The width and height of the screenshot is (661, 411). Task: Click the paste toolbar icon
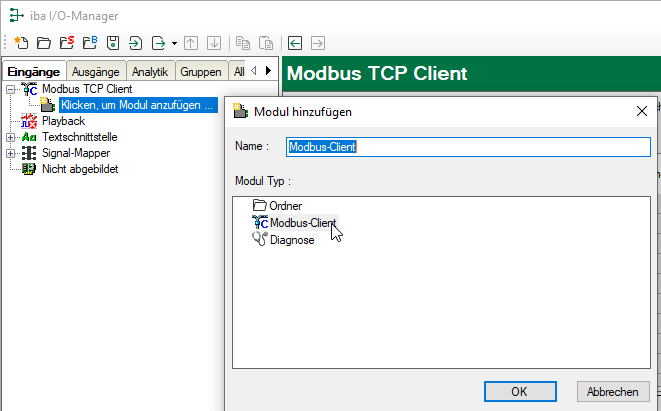266,43
